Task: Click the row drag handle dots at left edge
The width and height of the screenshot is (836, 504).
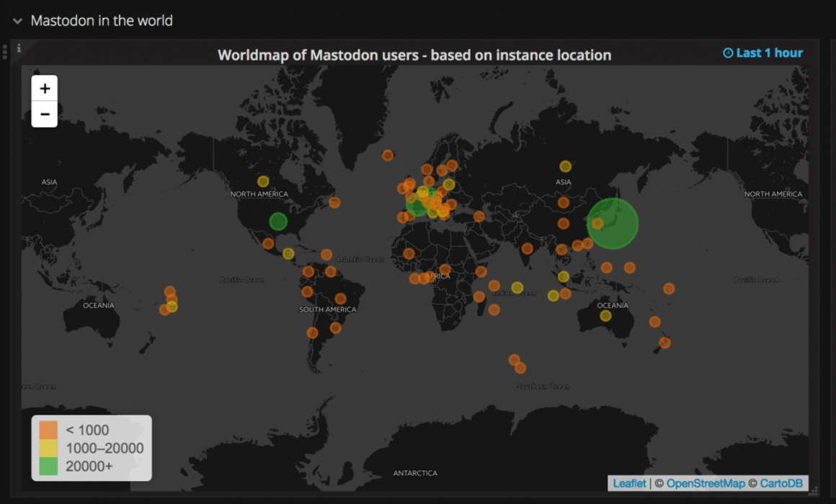Action: (5, 52)
